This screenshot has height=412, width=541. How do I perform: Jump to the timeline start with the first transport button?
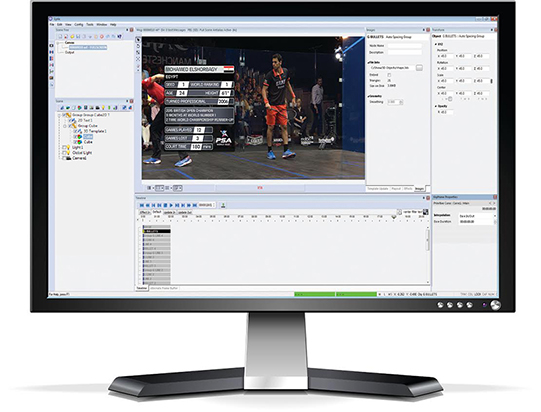tap(142, 205)
